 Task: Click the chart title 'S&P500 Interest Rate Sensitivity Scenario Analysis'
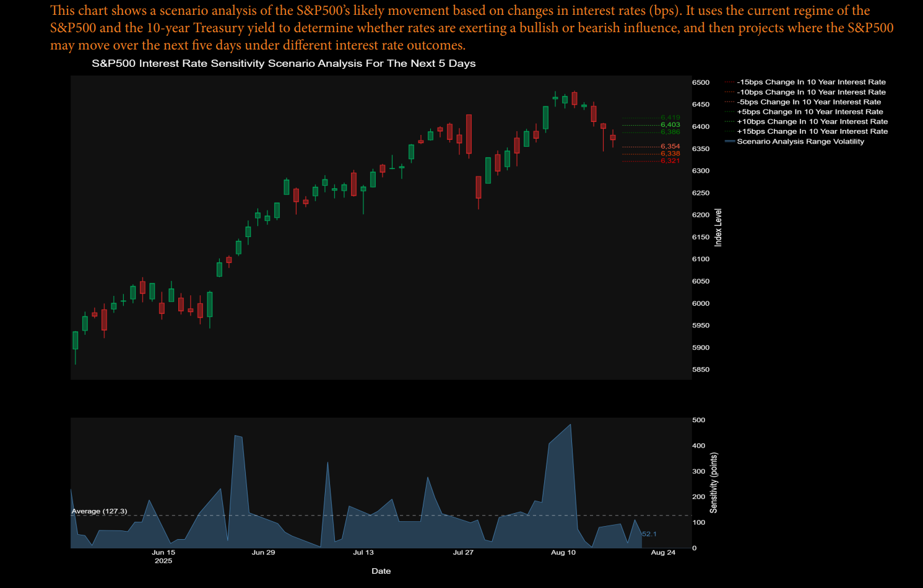coord(284,64)
